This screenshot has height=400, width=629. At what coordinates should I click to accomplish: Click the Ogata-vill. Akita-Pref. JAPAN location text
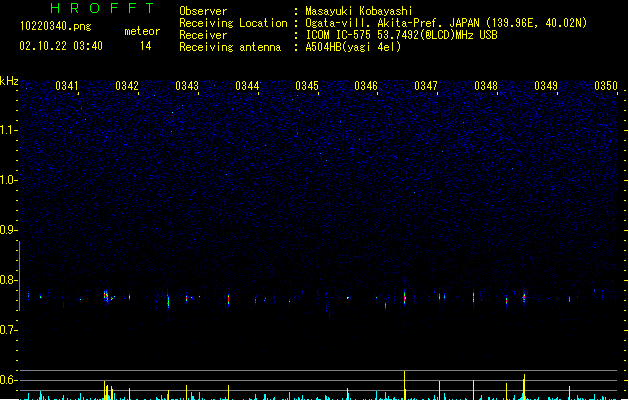click(446, 23)
